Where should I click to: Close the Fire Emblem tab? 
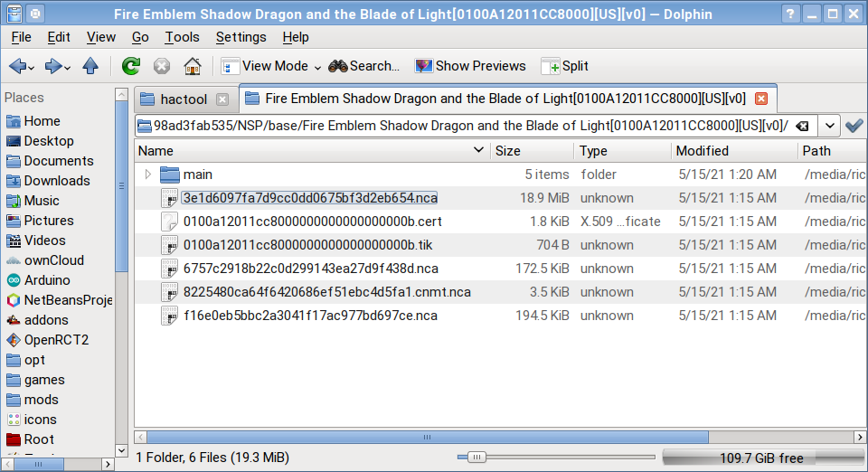tap(761, 99)
